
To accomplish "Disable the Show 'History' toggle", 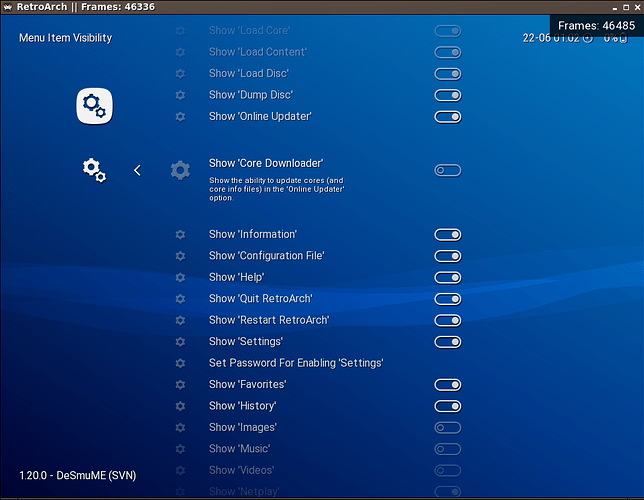I will 448,406.
